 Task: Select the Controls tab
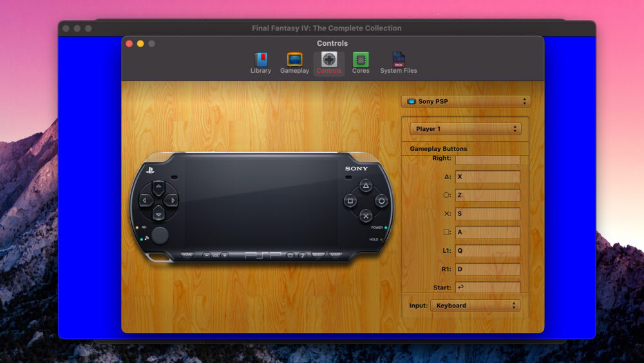pyautogui.click(x=329, y=63)
